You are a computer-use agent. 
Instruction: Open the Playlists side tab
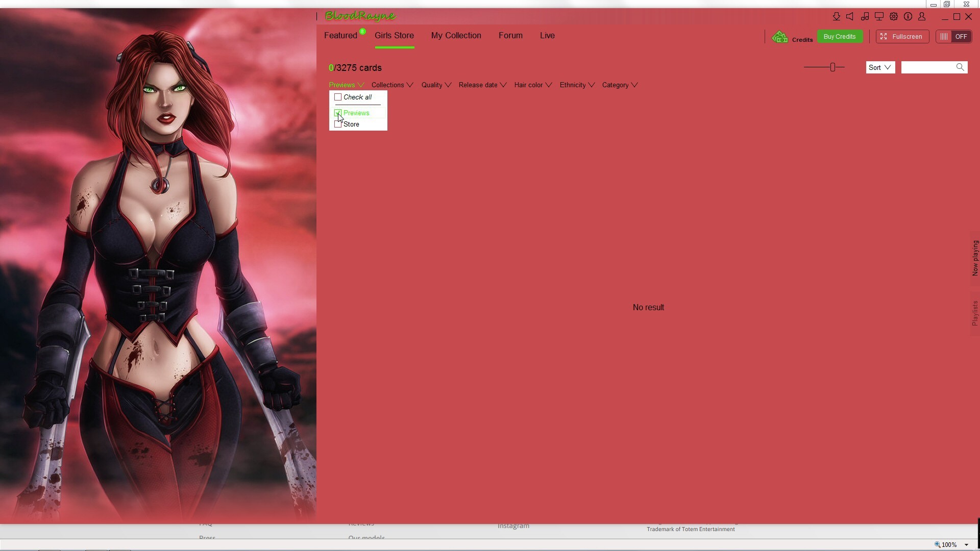(x=975, y=313)
